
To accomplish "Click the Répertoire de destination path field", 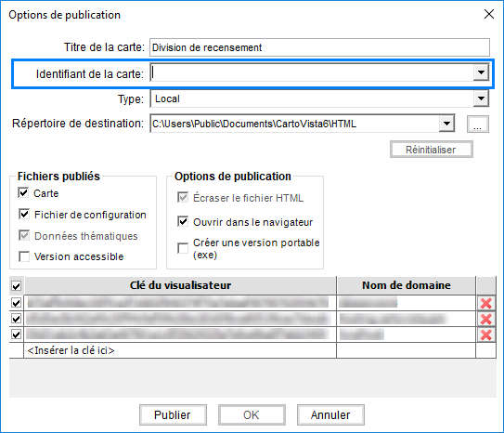I will [x=295, y=124].
